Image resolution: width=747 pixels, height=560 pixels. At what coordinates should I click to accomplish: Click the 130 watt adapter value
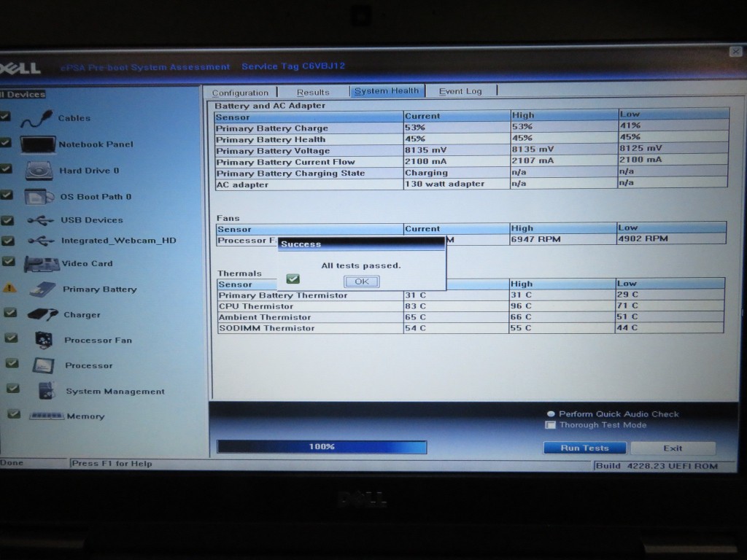[444, 183]
